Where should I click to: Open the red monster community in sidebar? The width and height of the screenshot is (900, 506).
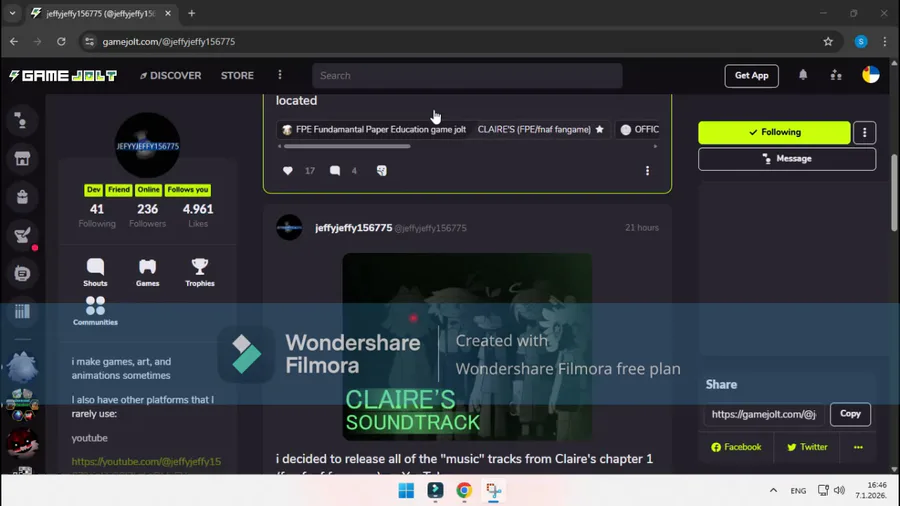click(22, 442)
